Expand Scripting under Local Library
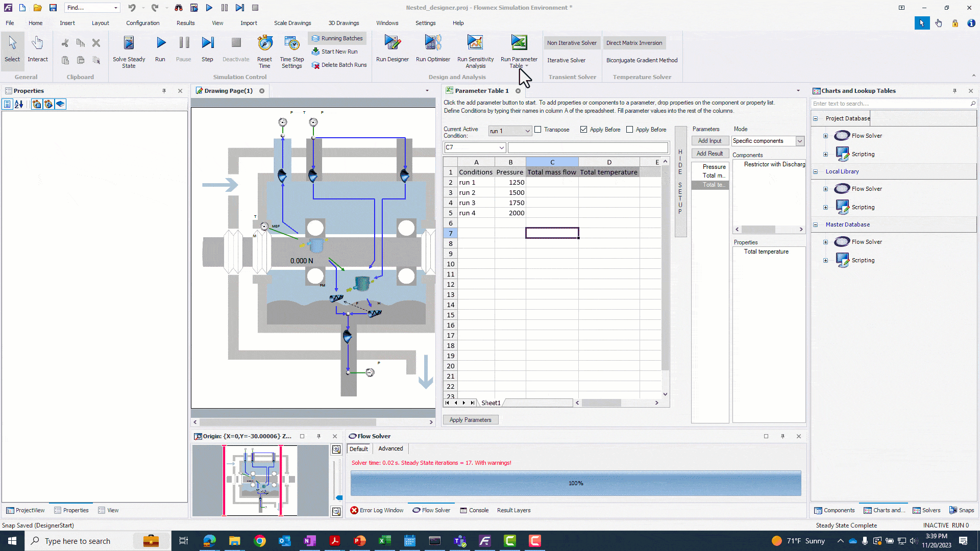 point(825,207)
